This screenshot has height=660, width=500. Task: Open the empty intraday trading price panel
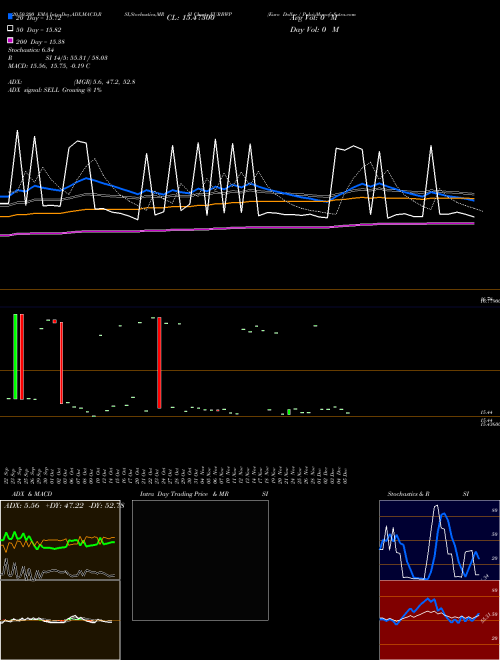200,560
